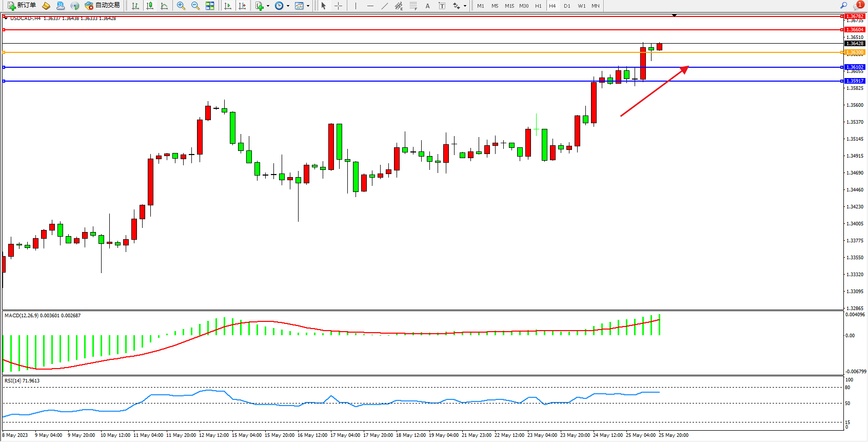Pick the horizontal line drawing tool
Screen dimensions: 868x442
(370, 6)
